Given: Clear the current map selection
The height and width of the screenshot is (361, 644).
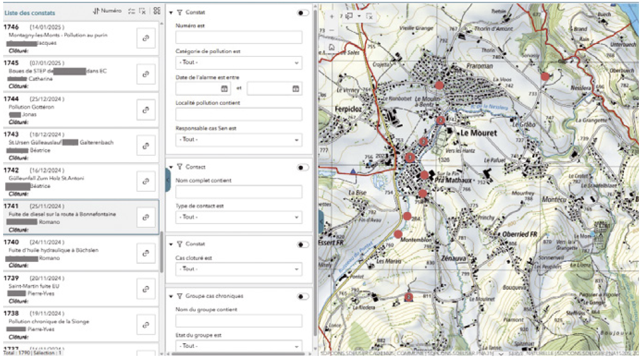Looking at the screenshot, I should click(369, 15).
